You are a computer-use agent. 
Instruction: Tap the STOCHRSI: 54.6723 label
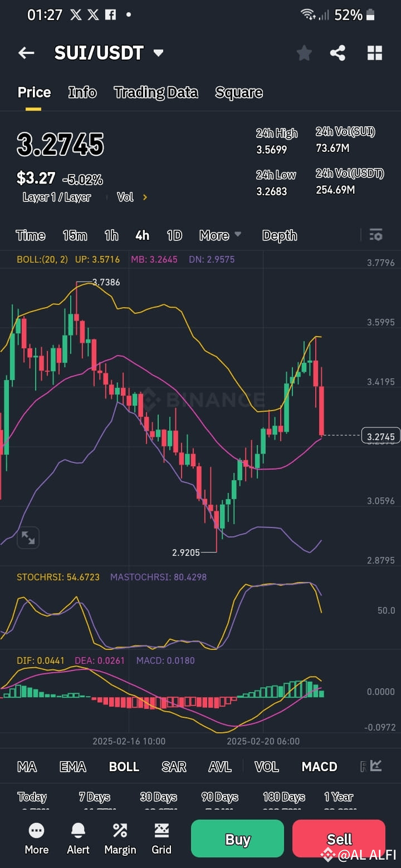coord(58,577)
